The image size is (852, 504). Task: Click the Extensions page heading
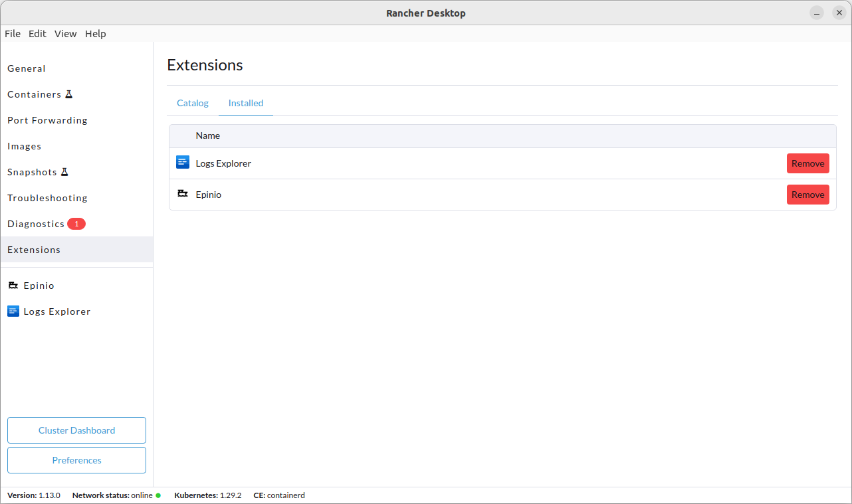click(205, 65)
